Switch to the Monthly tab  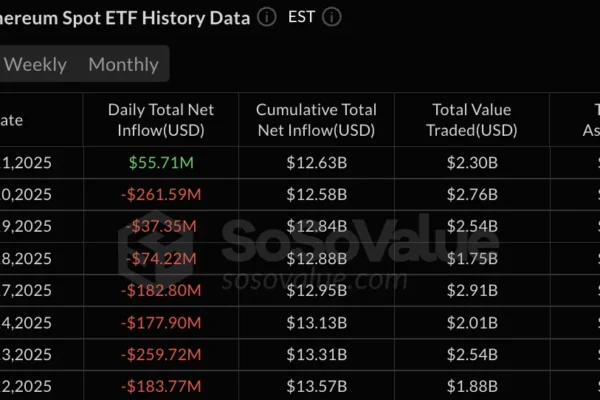tap(123, 65)
